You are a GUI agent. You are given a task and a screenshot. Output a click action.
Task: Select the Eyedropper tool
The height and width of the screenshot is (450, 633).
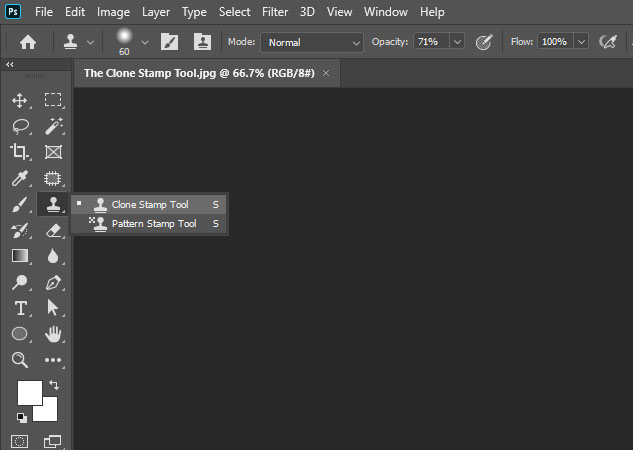pyautogui.click(x=20, y=178)
